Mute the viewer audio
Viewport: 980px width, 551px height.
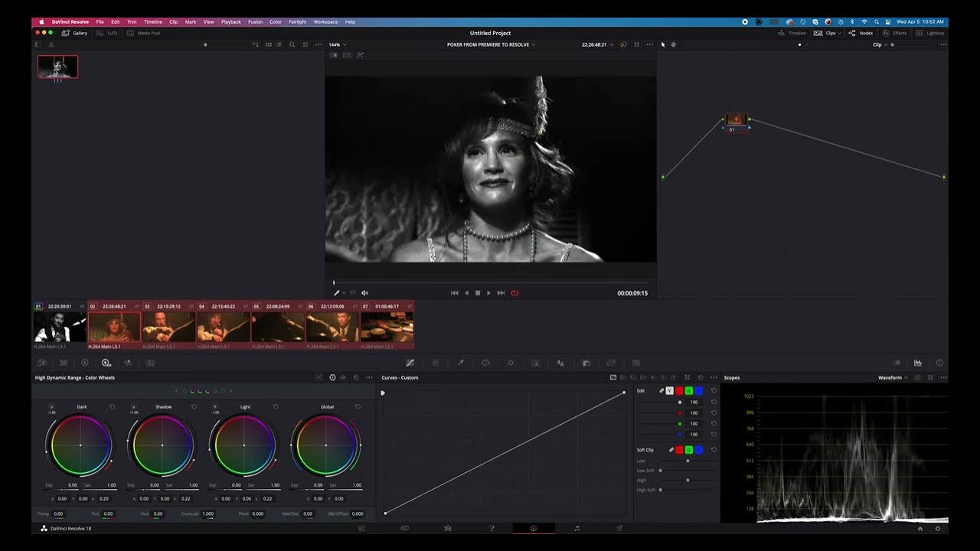[x=364, y=292]
